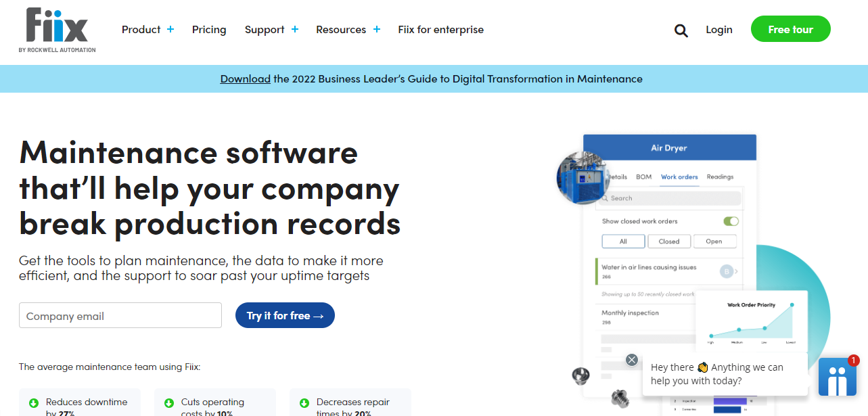
Task: Dismiss the chat greeting bubble
Action: (632, 360)
